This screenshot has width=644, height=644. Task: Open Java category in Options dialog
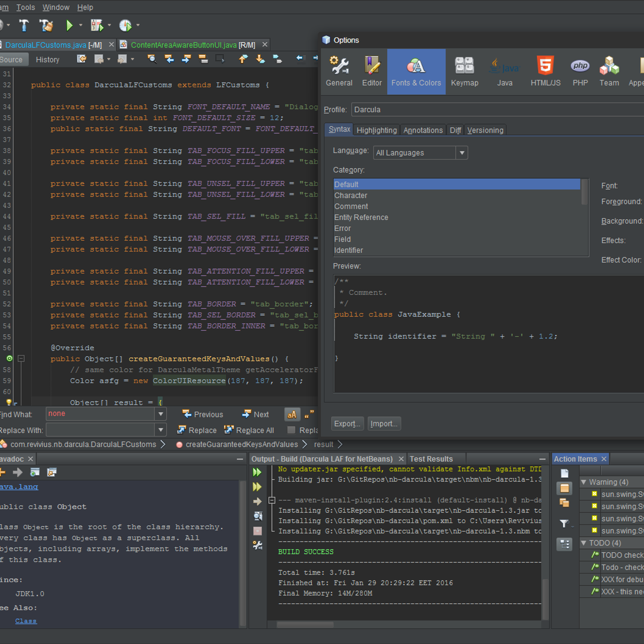click(505, 72)
